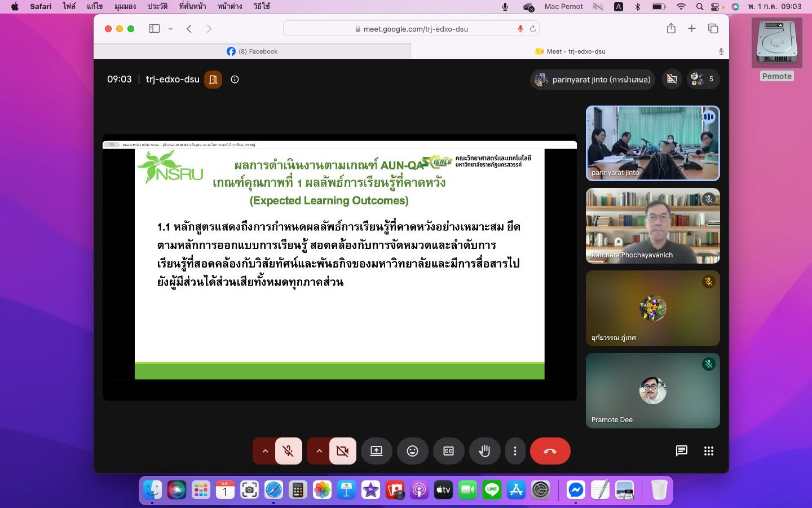Open the ที่คั่นหน้า menu
Viewport: 812px width, 508px height.
(192, 6)
